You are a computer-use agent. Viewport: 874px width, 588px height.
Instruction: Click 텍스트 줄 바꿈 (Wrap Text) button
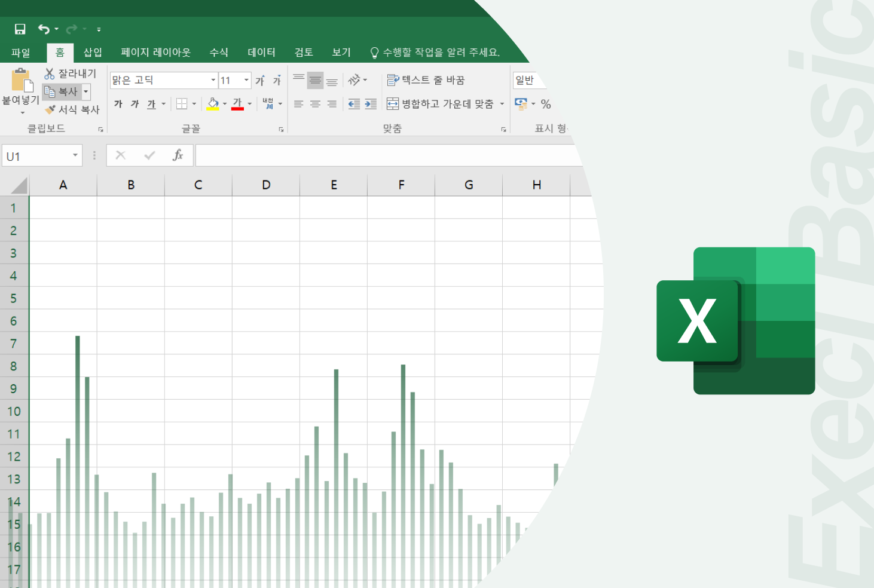pyautogui.click(x=426, y=80)
